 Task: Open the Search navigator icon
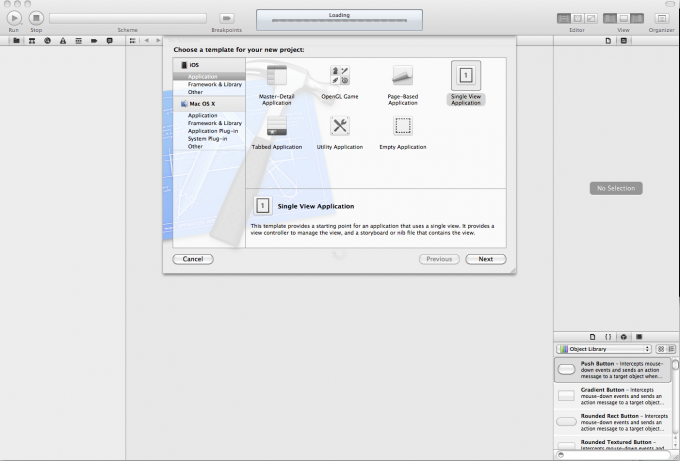point(47,40)
